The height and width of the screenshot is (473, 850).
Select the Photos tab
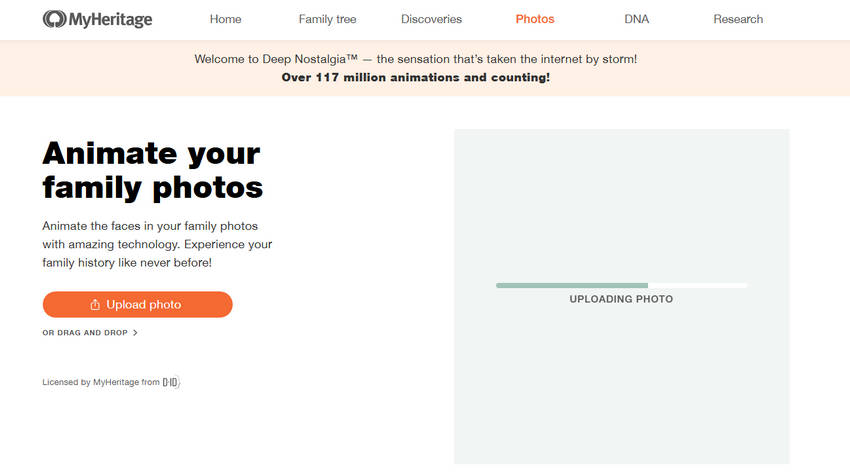[x=535, y=19]
